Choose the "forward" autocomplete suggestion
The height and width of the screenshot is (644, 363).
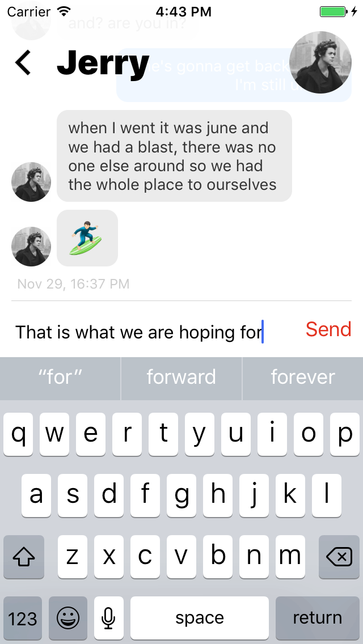click(x=181, y=378)
